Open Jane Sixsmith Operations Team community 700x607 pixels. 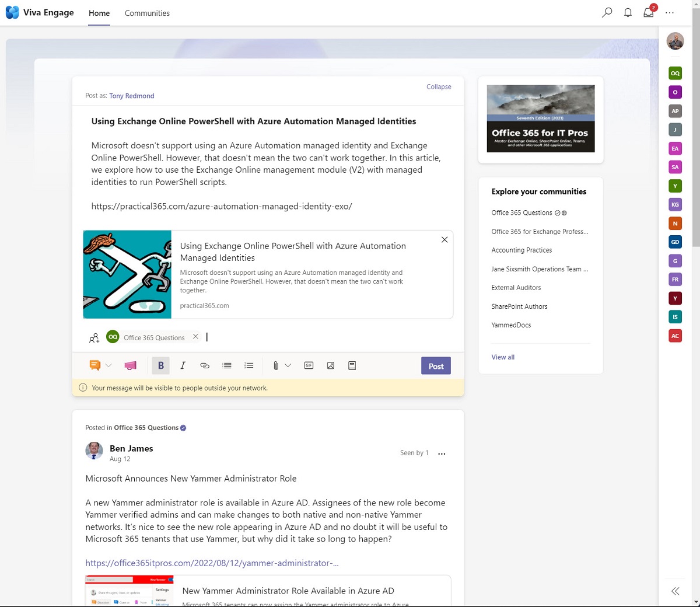(x=540, y=269)
